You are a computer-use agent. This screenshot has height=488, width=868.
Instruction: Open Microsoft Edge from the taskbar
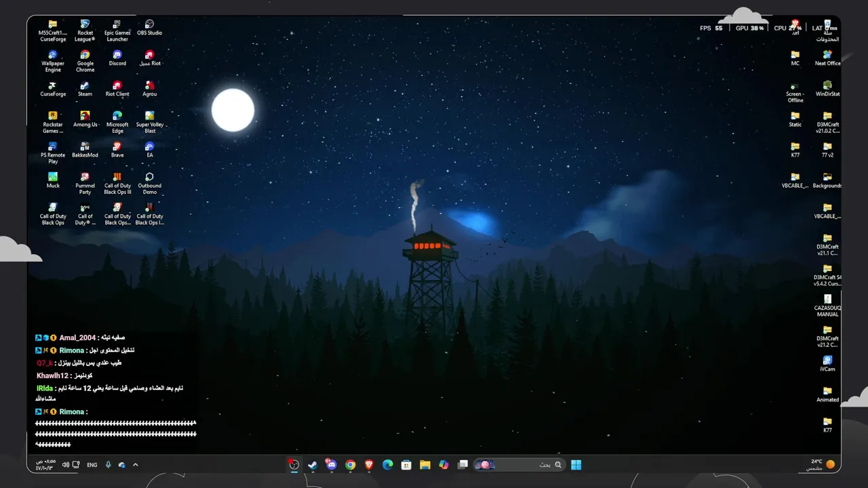387,464
